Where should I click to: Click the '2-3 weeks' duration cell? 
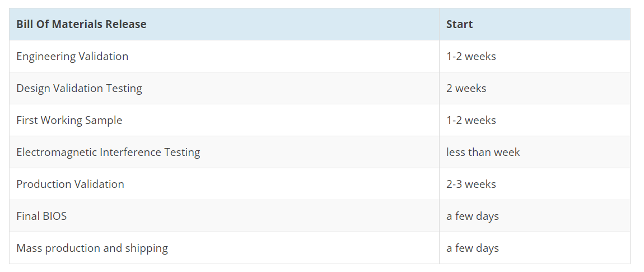[534, 184]
